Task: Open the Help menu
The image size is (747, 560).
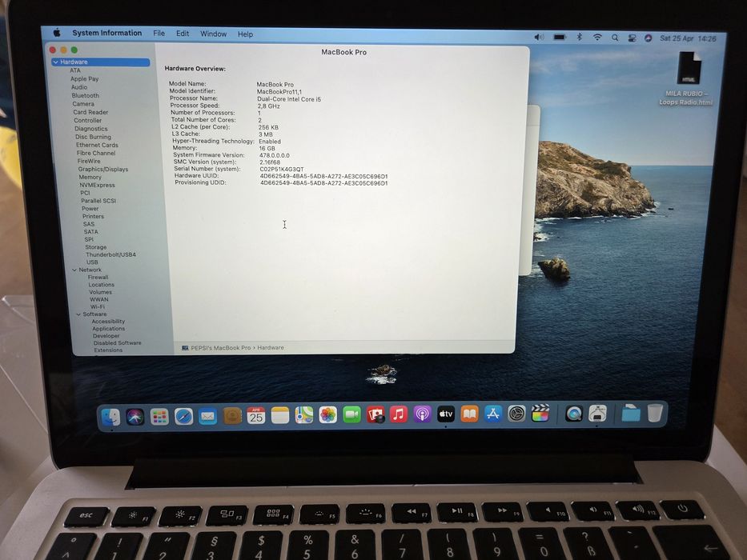Action: click(x=245, y=34)
